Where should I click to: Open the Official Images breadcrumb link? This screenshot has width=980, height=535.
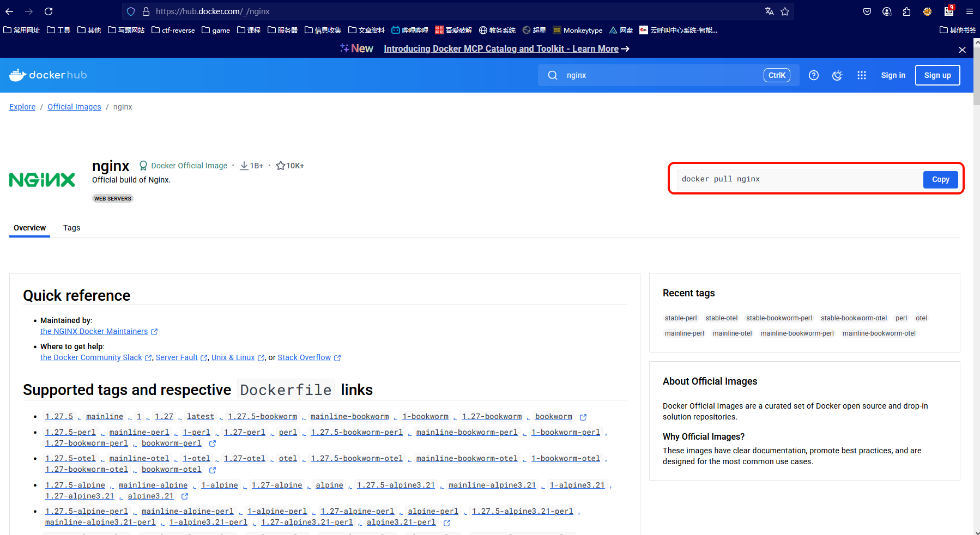coord(74,107)
